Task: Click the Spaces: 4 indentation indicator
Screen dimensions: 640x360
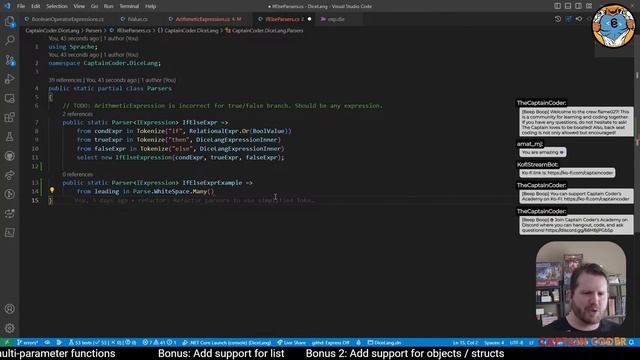Action: click(x=494, y=342)
